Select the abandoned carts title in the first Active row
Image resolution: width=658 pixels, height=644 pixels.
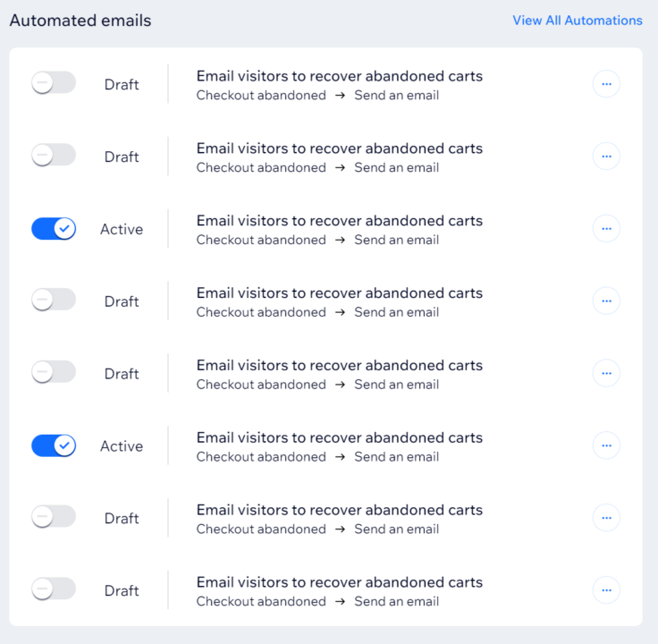point(339,221)
